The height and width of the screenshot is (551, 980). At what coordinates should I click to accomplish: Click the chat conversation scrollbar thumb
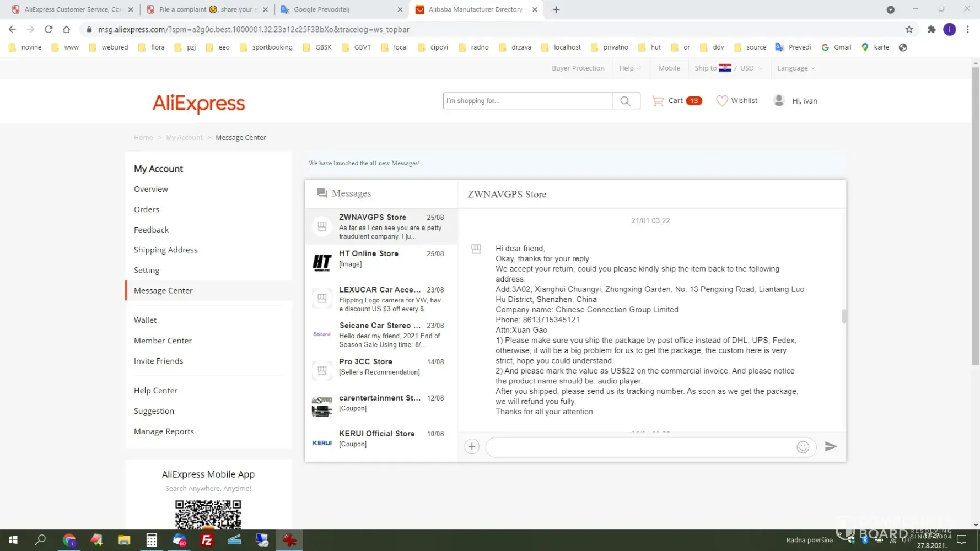tap(843, 316)
